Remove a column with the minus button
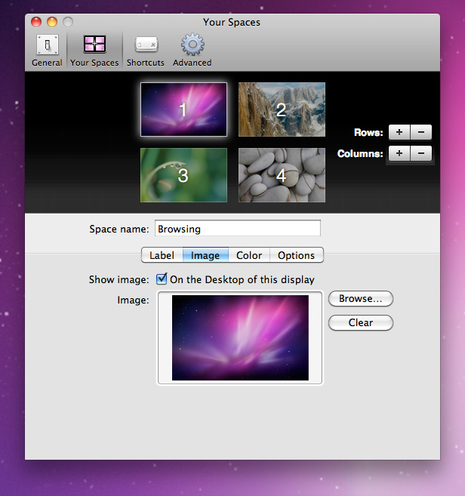The height and width of the screenshot is (496, 465). coord(421,153)
